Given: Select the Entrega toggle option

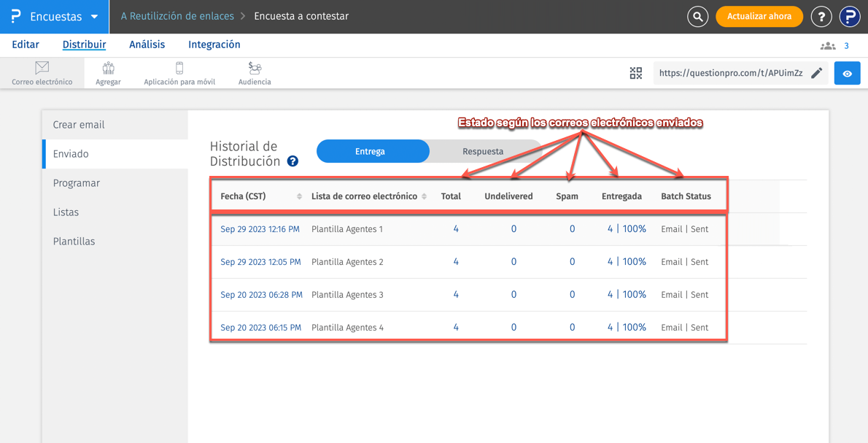Looking at the screenshot, I should click(371, 152).
